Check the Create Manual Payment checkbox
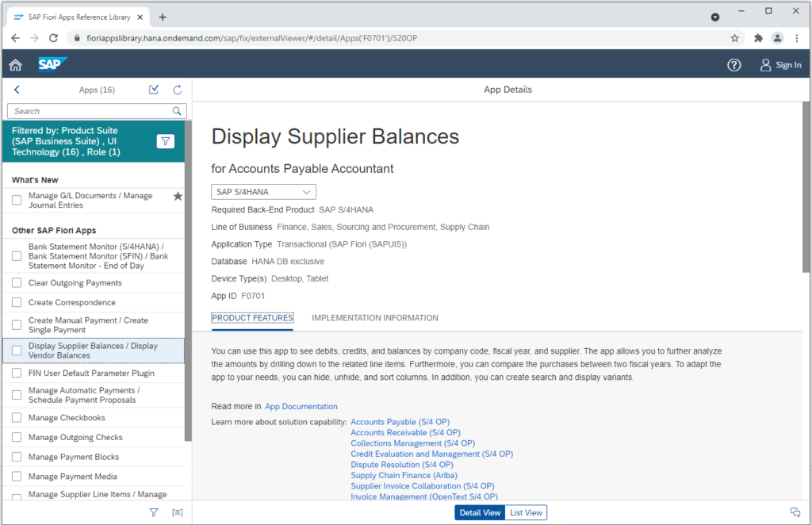This screenshot has height=525, width=812. (17, 324)
